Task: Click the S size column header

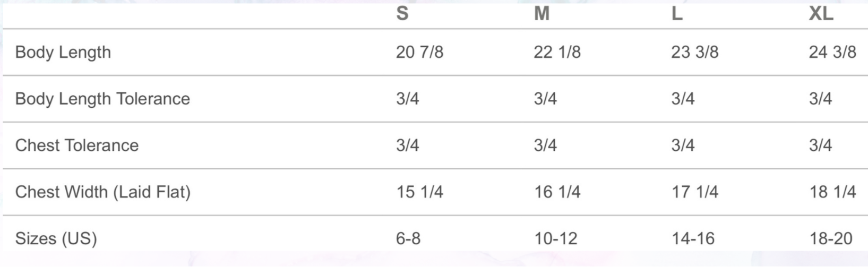Action: [x=402, y=13]
